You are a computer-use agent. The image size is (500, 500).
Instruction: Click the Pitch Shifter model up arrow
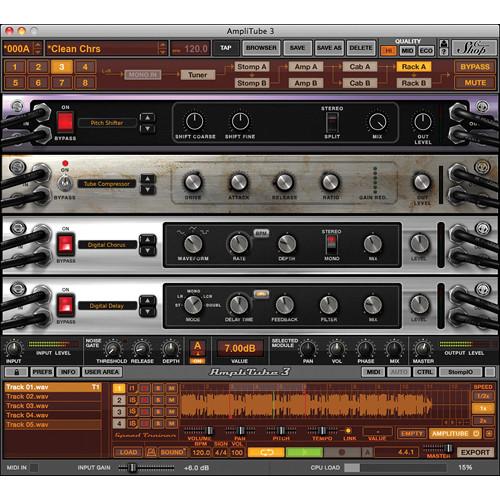point(147,118)
